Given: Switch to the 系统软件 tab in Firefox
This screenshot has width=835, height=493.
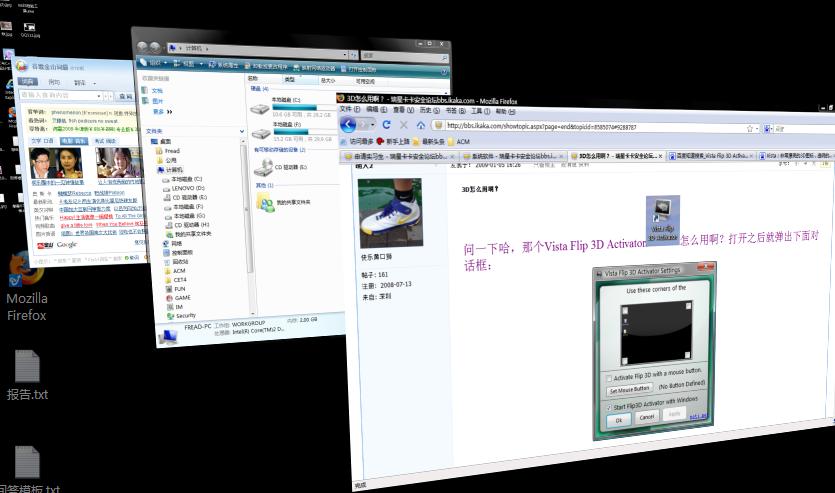Looking at the screenshot, I should (x=512, y=157).
